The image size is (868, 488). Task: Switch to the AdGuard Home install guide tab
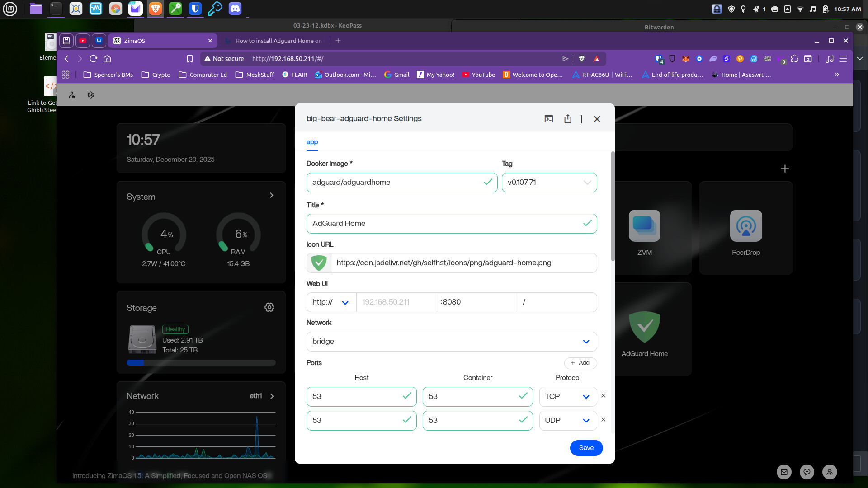[276, 41]
